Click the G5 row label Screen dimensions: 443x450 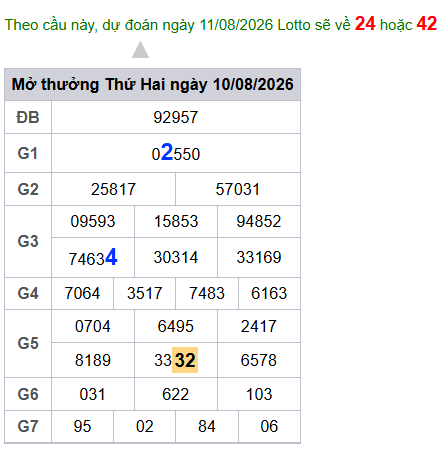[x=28, y=343]
